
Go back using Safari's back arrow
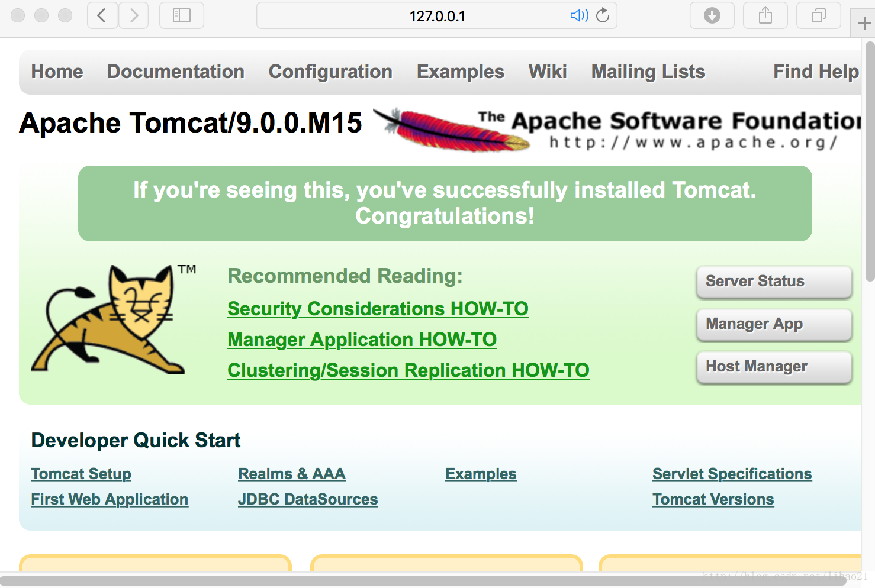[x=102, y=15]
